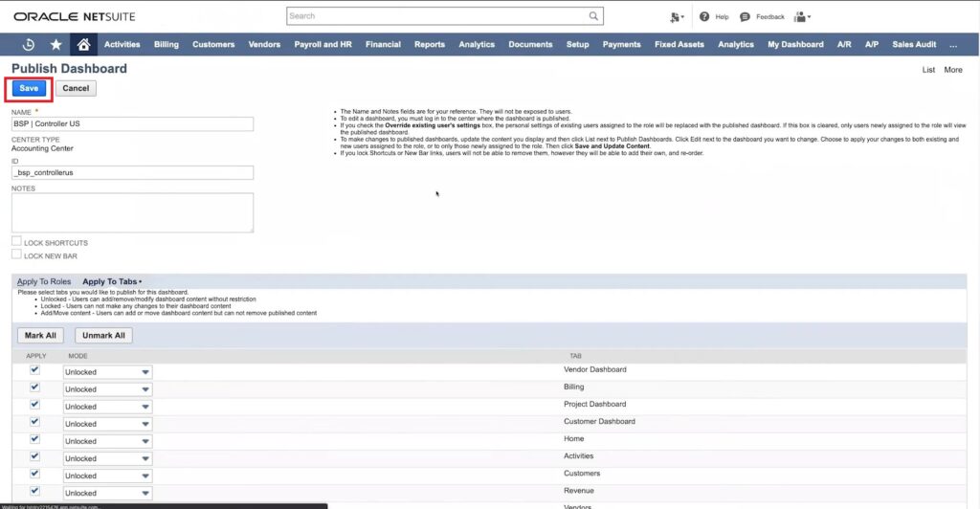Open Mode dropdown for Customer Dashboard
The height and width of the screenshot is (509, 980).
point(107,424)
